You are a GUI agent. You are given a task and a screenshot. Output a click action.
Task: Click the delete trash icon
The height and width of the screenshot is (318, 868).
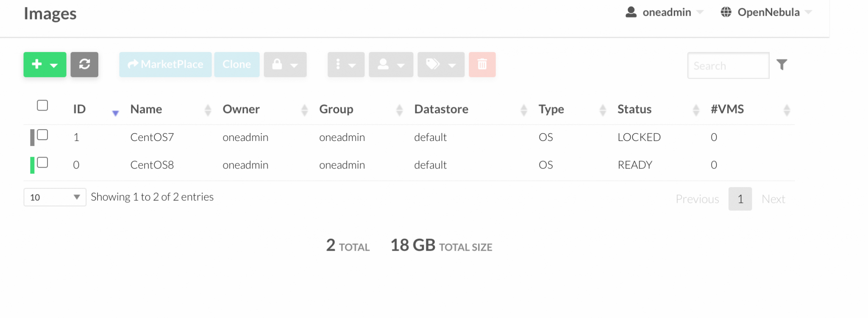482,64
